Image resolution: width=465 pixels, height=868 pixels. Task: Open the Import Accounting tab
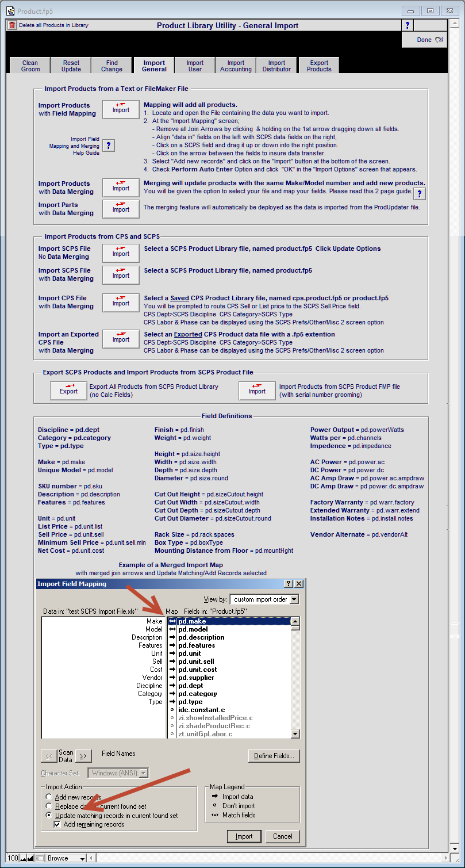236,66
